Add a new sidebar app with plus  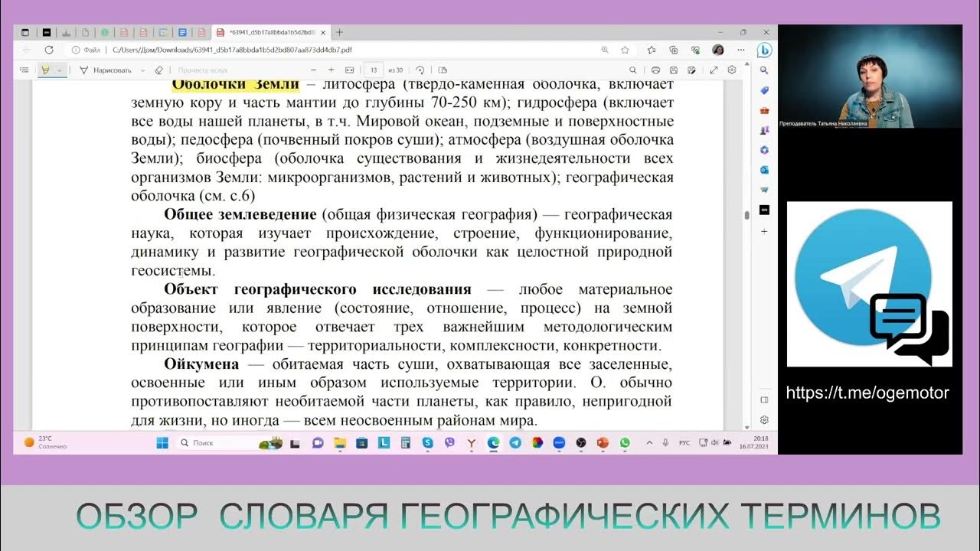coord(764,231)
